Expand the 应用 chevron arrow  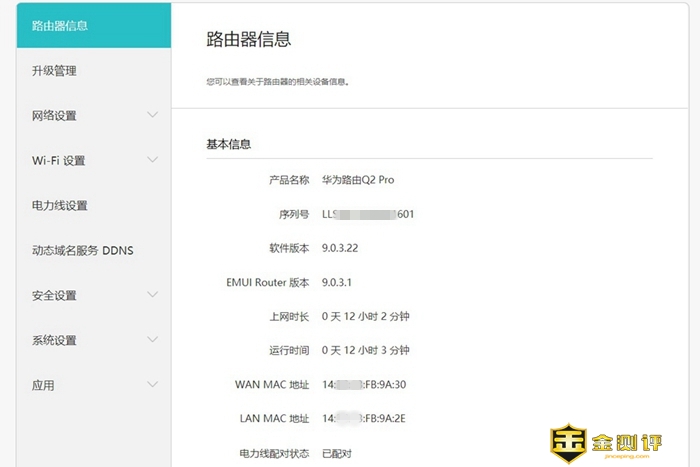point(152,385)
